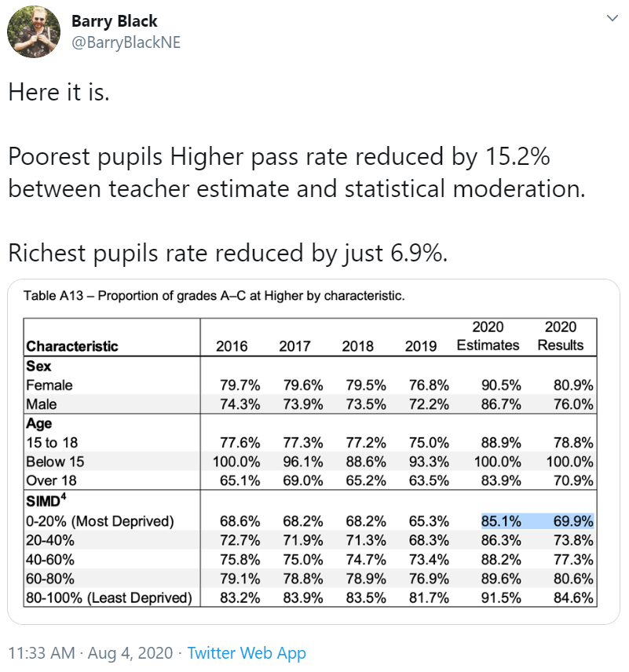Click the @BarryBlackNE handle
Screen dimensions: 629x672
[126, 42]
